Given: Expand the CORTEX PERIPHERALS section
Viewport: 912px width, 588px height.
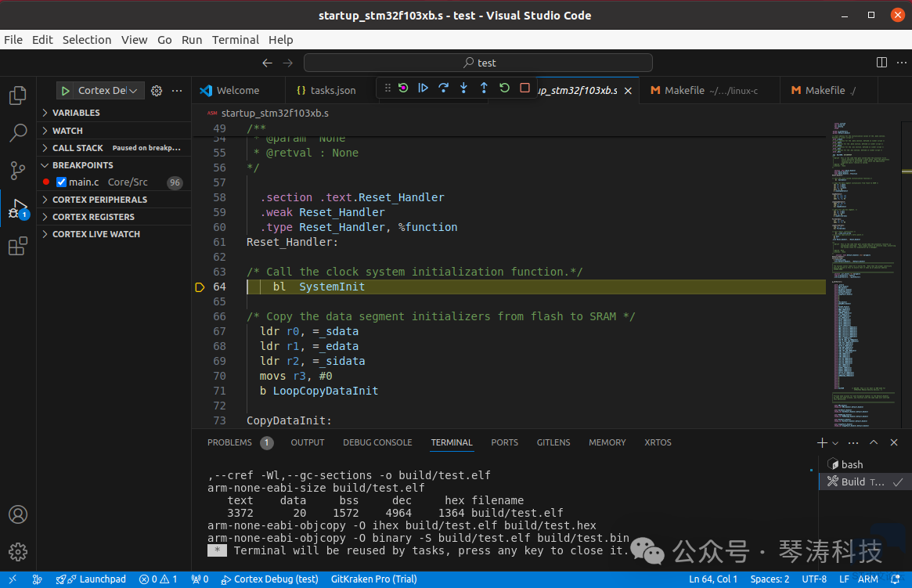Looking at the screenshot, I should point(114,200).
